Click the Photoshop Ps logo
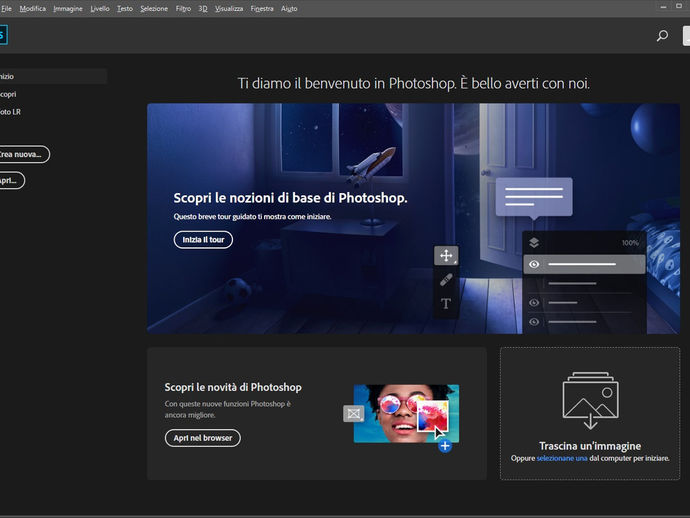690x518 pixels. point(4,35)
